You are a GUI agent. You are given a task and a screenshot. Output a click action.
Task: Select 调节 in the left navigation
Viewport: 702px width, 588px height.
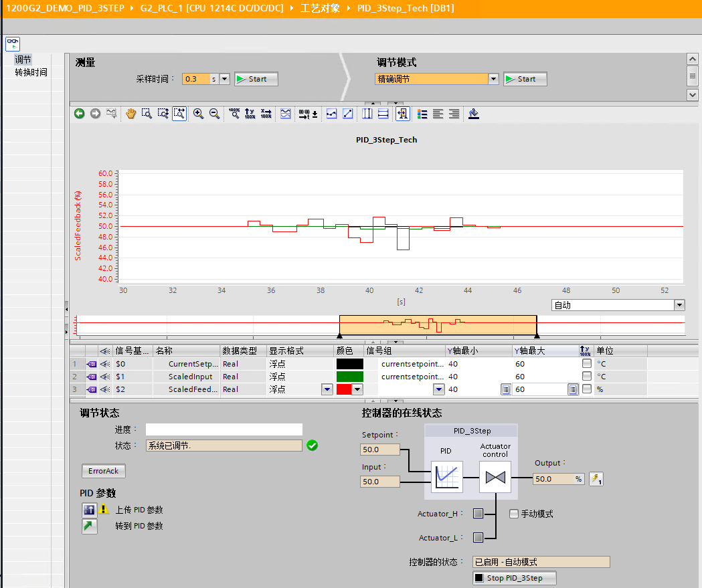point(23,60)
